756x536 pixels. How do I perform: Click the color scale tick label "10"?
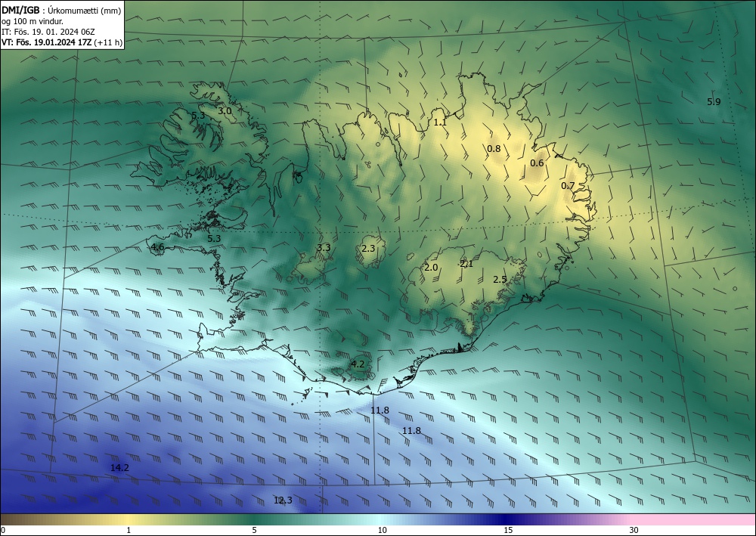(382, 531)
